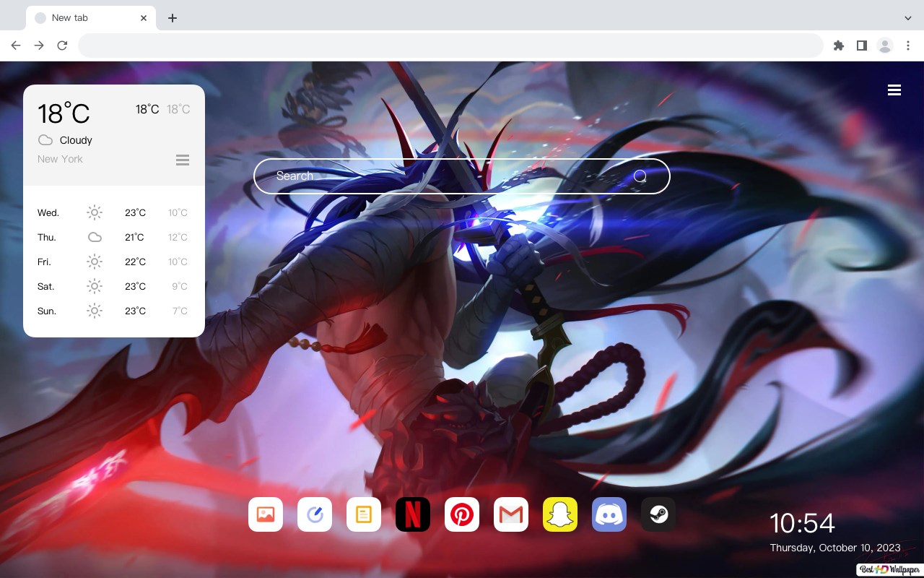
Task: Open the Snapchat shortcut
Action: pos(560,514)
